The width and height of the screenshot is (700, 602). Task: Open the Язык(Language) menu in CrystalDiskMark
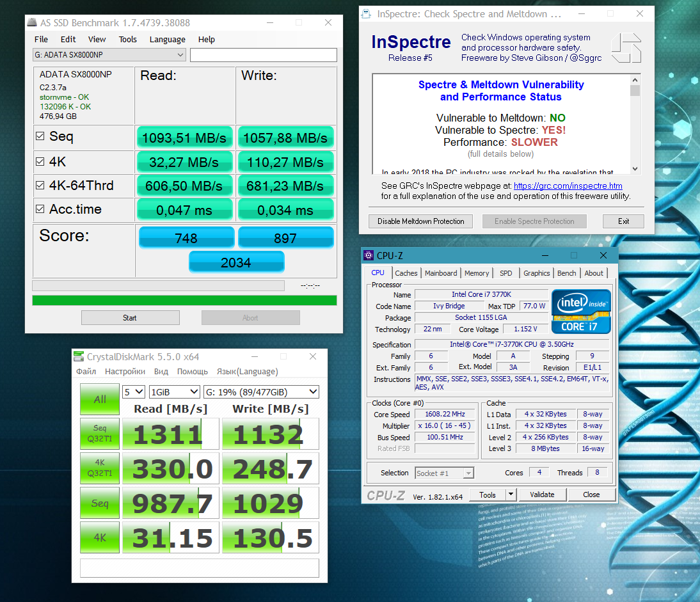pyautogui.click(x=248, y=371)
